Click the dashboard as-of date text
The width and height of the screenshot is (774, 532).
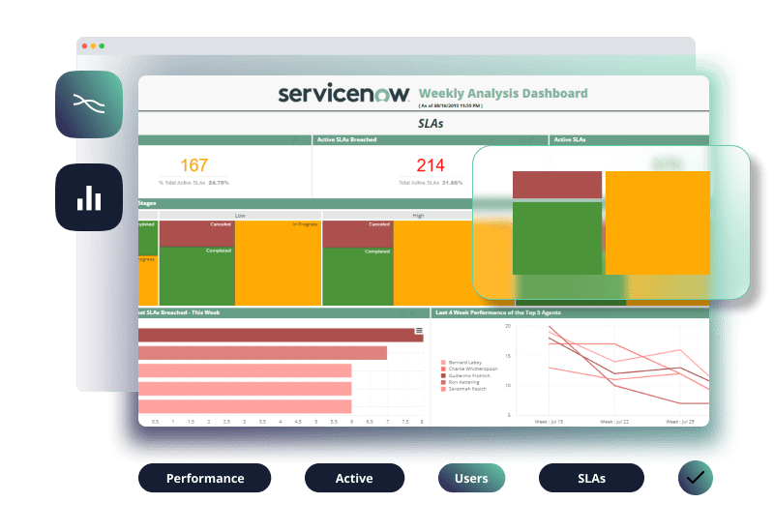pos(451,105)
